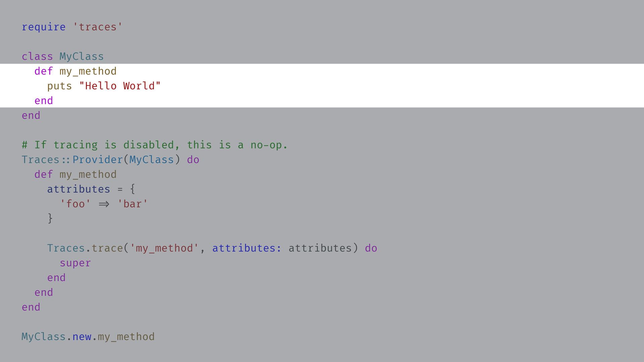
Task: Click the 'require' keyword on first line
Action: [44, 27]
